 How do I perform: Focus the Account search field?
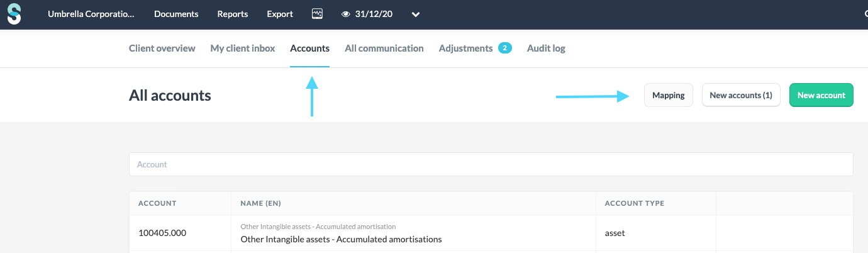click(491, 164)
